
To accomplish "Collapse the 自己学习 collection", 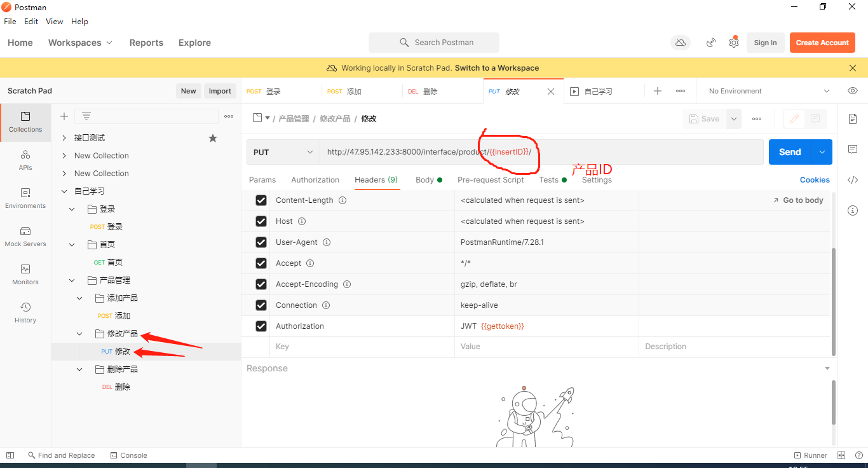I will tap(64, 191).
